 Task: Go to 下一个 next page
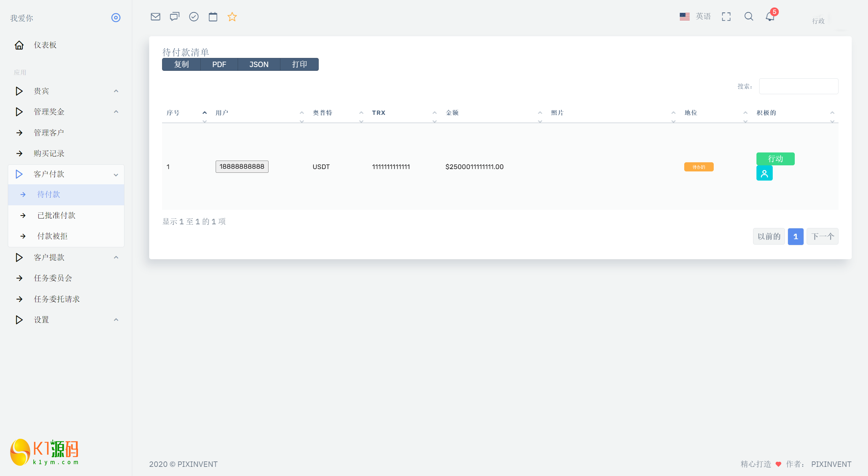coord(823,236)
